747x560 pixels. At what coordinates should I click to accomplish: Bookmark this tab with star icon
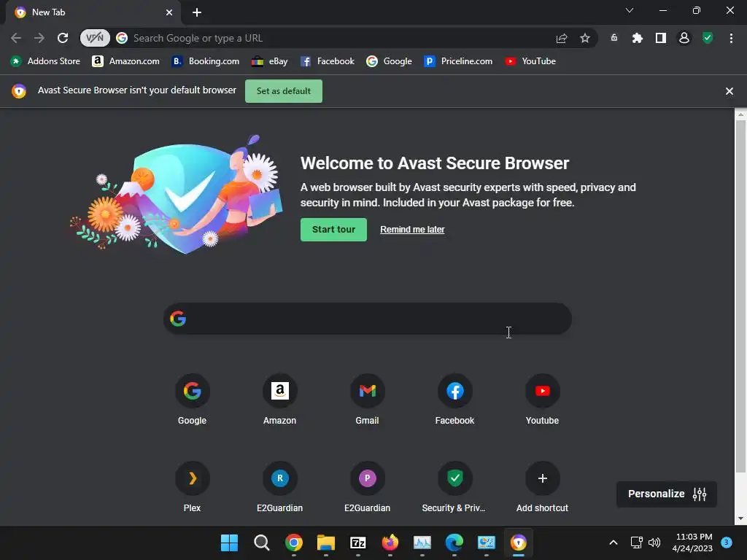584,38
